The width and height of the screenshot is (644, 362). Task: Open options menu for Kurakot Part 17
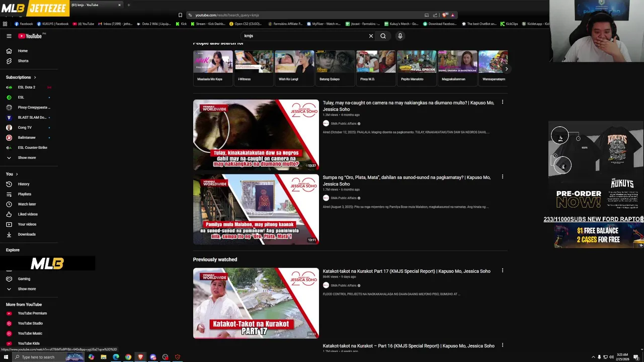502,271
